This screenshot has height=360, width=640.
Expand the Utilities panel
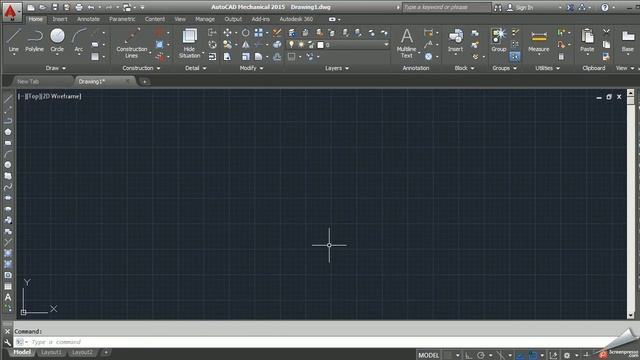click(x=547, y=68)
